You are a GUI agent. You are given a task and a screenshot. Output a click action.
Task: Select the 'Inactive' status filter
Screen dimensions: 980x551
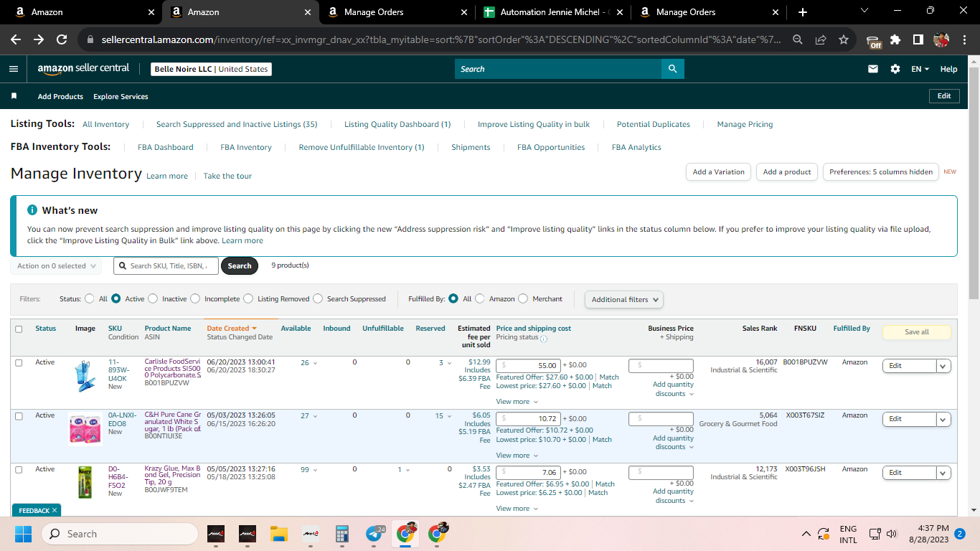[153, 298]
